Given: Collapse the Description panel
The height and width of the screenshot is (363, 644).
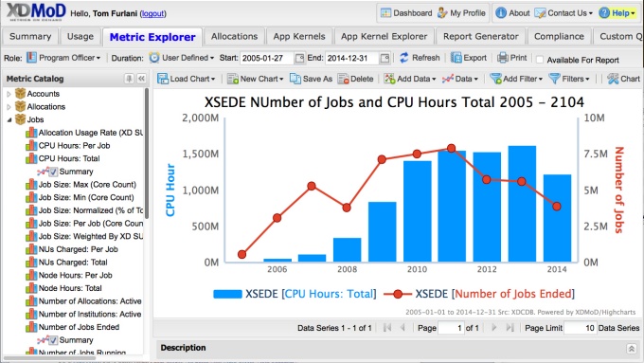Looking at the screenshot, I should (632, 349).
